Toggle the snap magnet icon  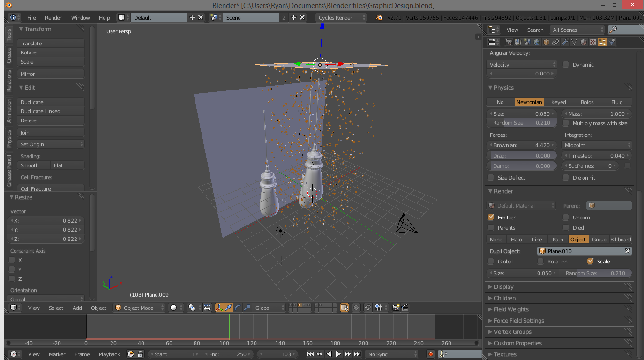click(x=368, y=307)
